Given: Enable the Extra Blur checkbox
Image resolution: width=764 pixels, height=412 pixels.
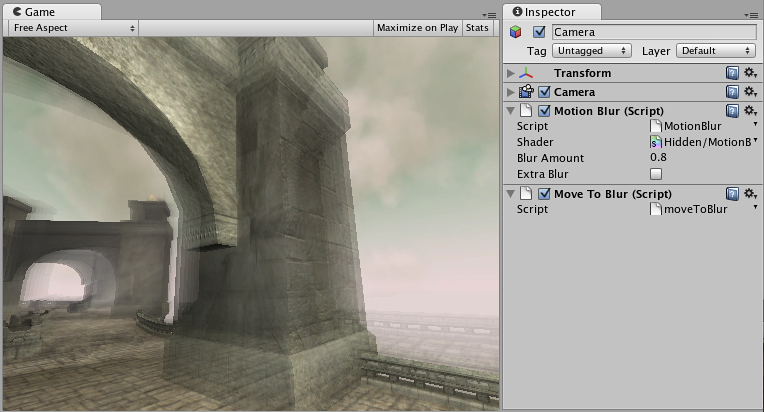Looking at the screenshot, I should [656, 174].
